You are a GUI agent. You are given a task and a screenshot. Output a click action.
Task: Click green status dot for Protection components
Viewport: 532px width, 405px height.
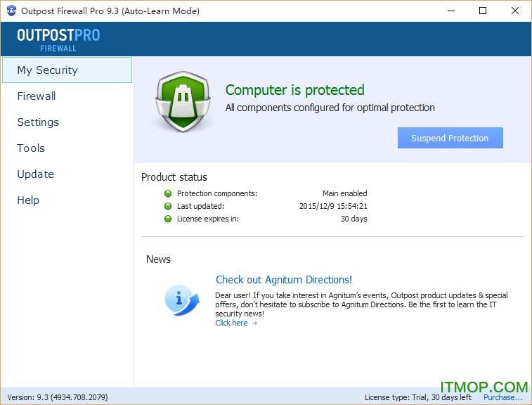point(168,193)
